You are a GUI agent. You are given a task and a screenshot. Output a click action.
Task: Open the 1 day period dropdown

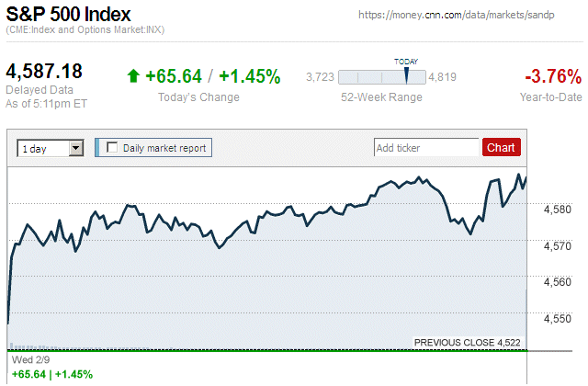tap(51, 147)
